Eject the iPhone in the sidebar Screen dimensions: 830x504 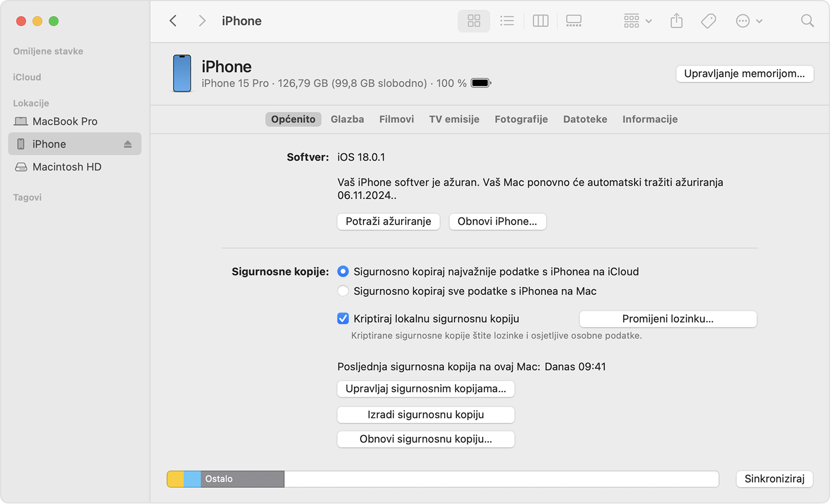[x=128, y=144]
